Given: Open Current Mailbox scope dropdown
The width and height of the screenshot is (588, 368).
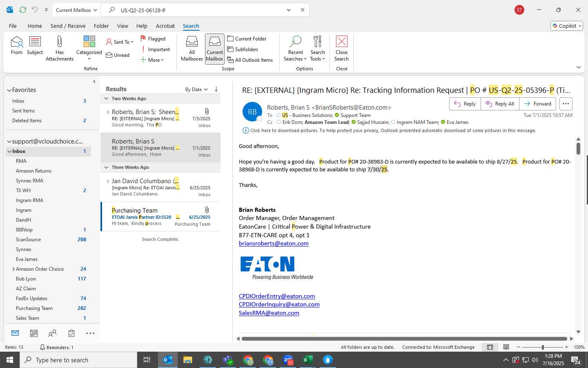Looking at the screenshot, I should pos(76,10).
